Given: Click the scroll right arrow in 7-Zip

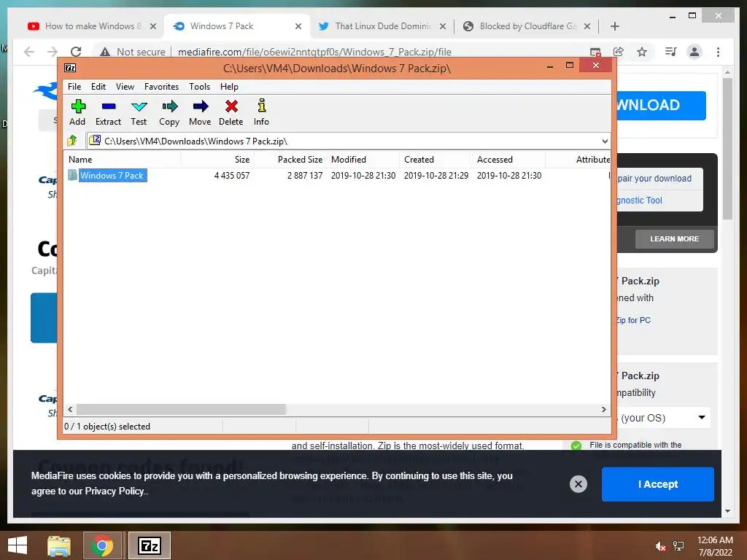Looking at the screenshot, I should tap(603, 410).
